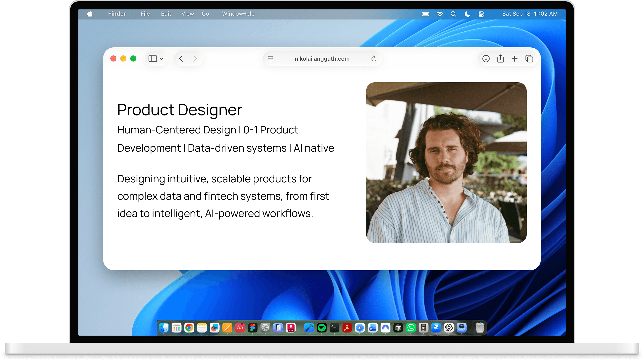644x360 pixels.
Task: Open the File menu
Action: pos(145,14)
